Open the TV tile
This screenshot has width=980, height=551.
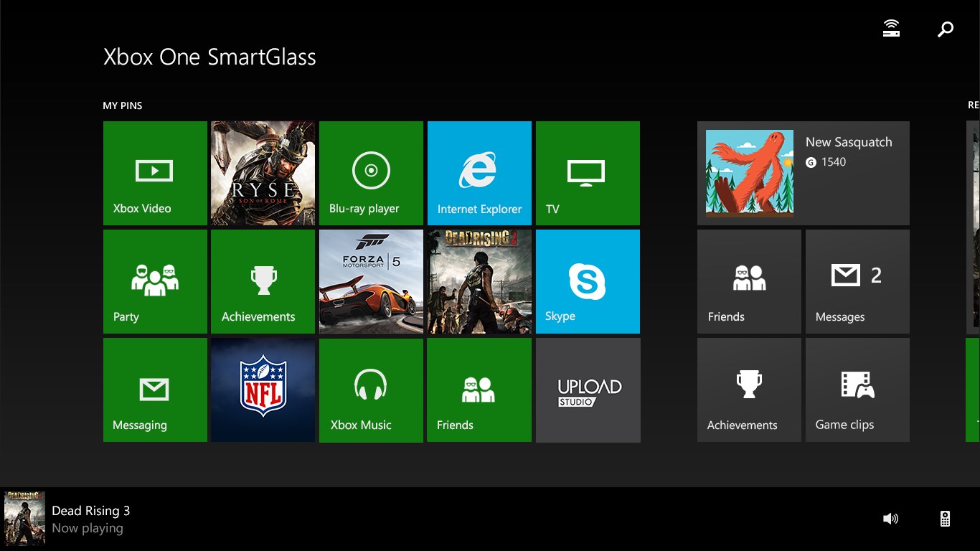(588, 173)
